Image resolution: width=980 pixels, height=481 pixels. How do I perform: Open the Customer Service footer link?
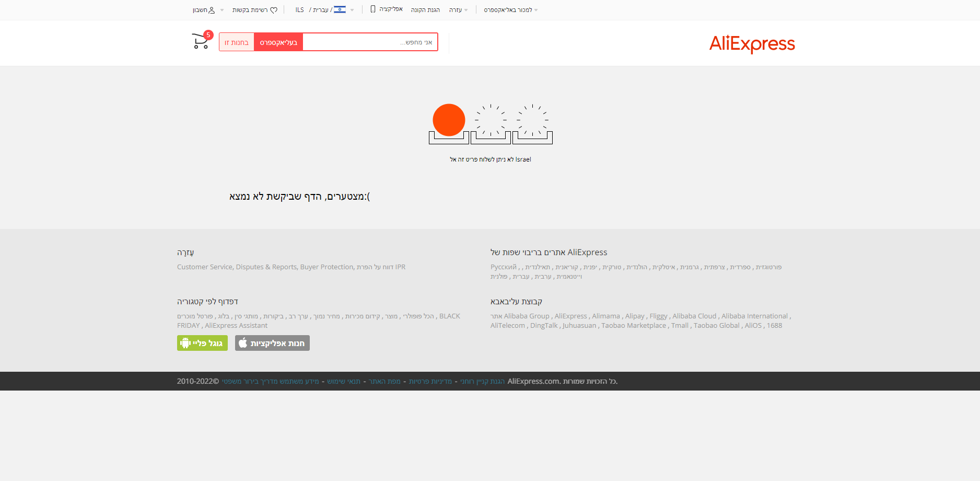click(205, 267)
